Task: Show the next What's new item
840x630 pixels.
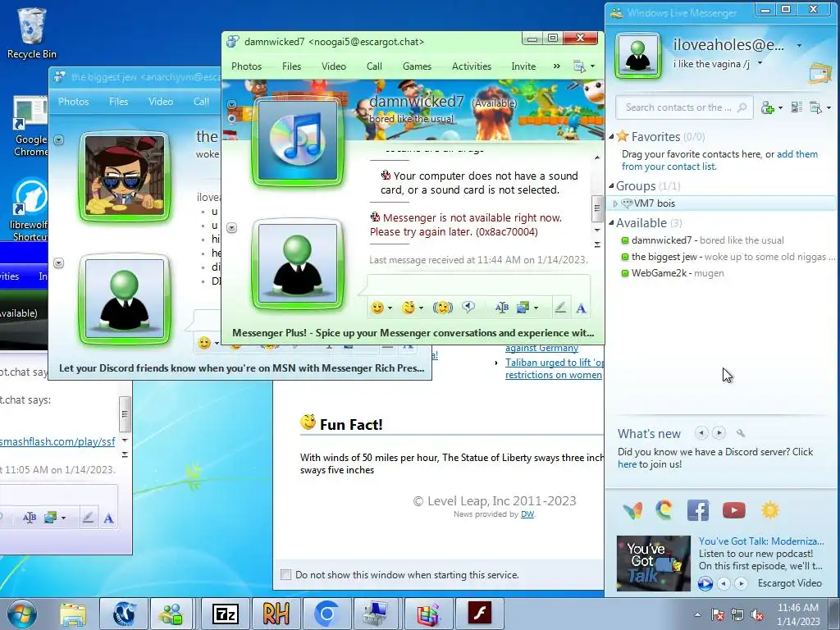Action: pos(719,433)
